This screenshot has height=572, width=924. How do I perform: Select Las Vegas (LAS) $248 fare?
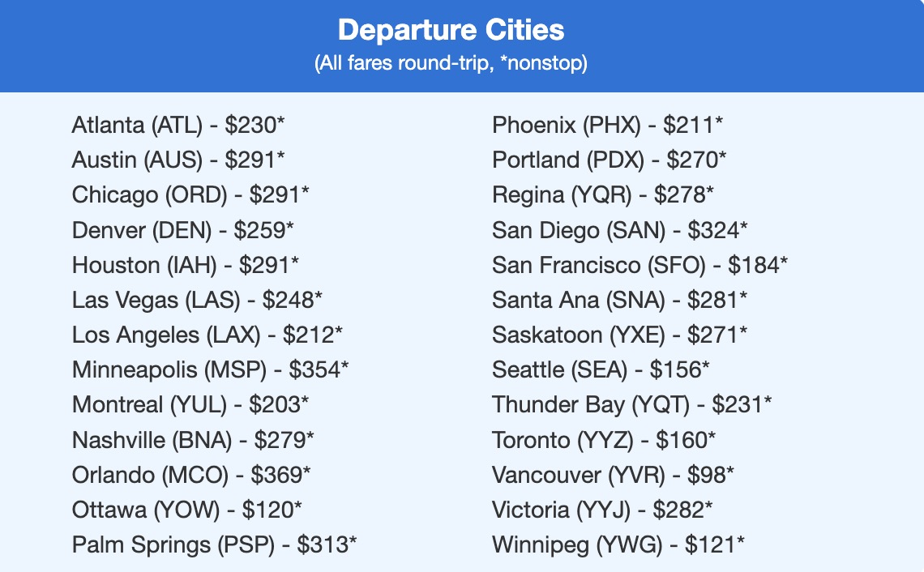(x=197, y=300)
